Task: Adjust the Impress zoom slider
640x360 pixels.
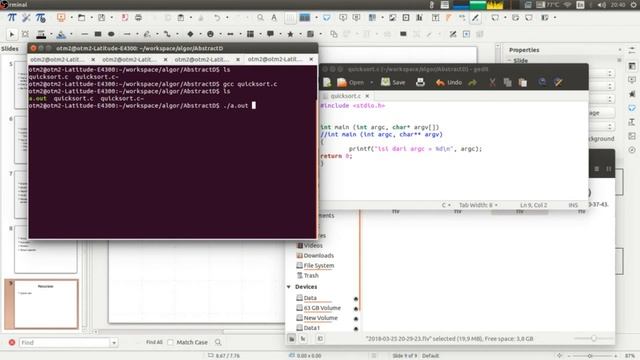Action: pyautogui.click(x=590, y=356)
